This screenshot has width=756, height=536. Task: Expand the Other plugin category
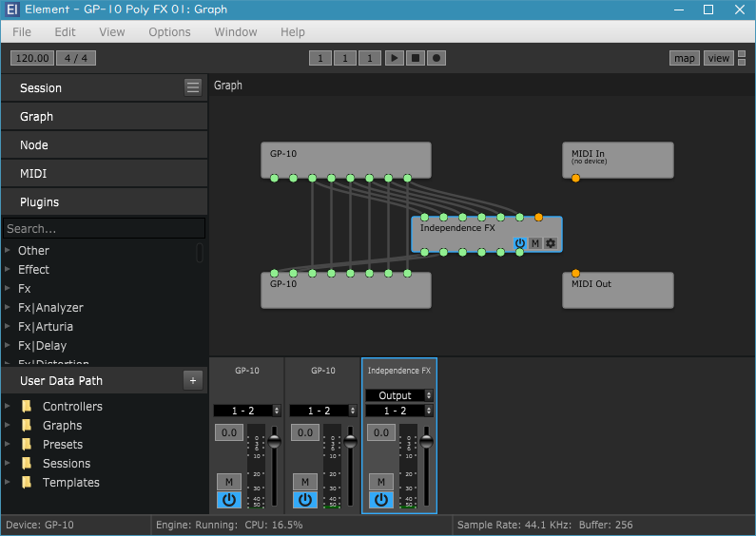(8, 250)
